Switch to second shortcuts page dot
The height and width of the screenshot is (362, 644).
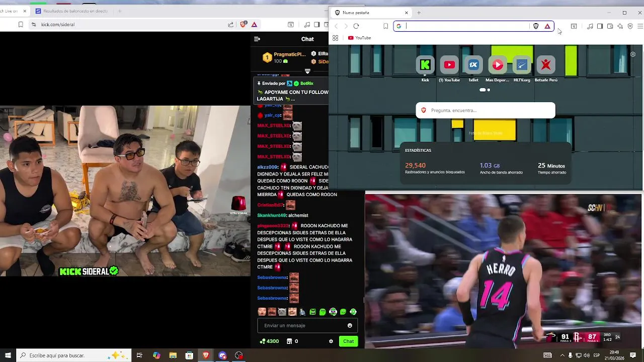point(489,90)
